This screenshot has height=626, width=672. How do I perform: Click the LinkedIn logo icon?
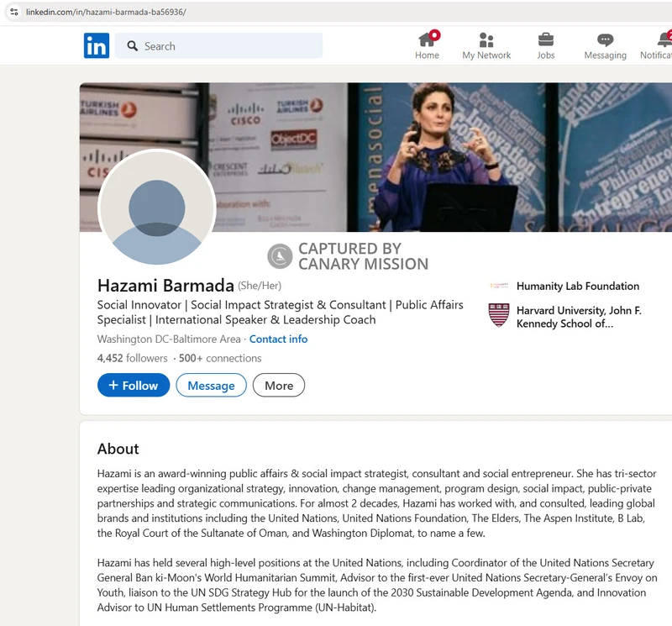coord(97,45)
